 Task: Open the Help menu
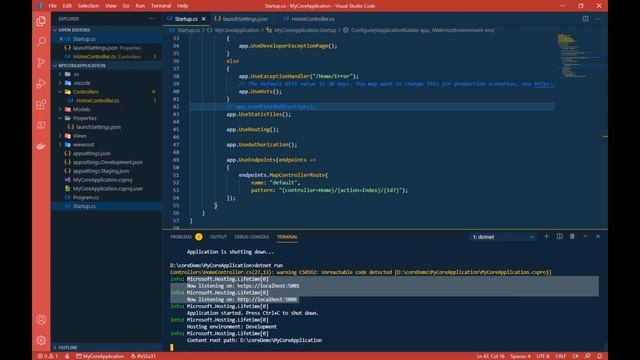tap(182, 6)
